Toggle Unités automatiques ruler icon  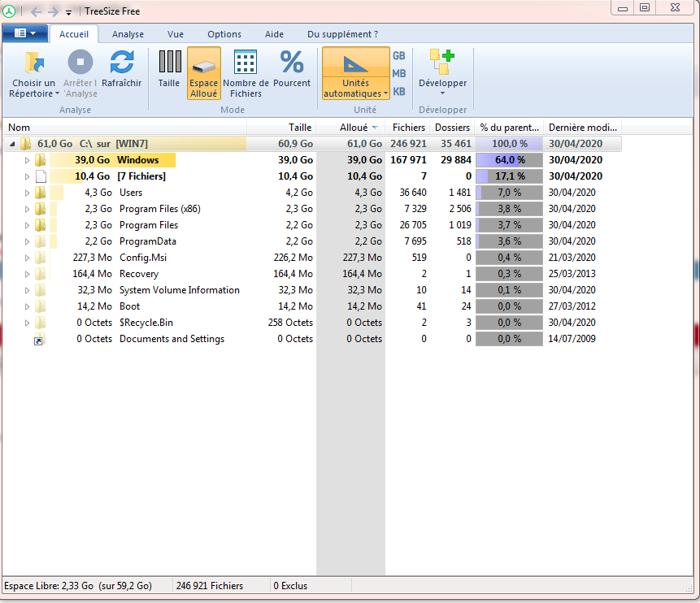355,64
